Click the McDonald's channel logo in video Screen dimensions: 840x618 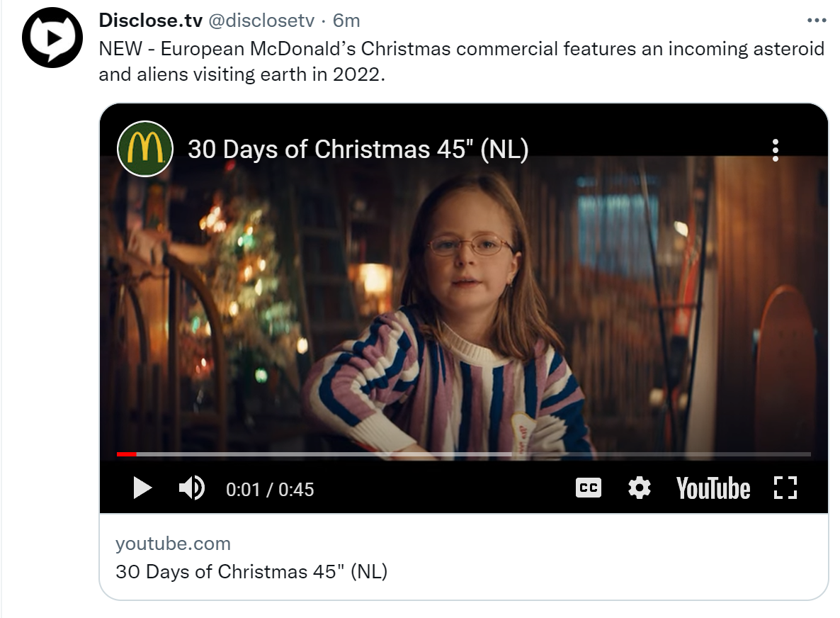(144, 149)
